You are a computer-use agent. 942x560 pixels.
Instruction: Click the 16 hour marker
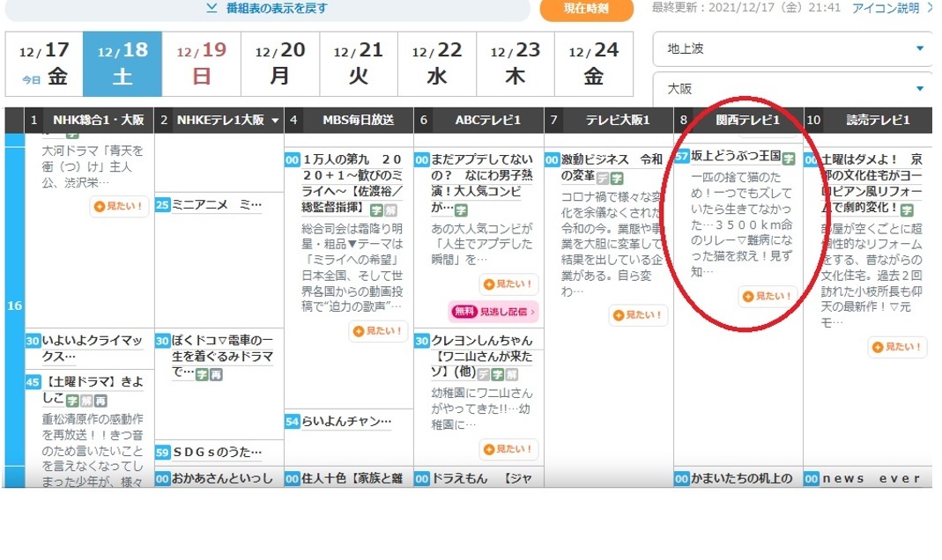tap(14, 306)
